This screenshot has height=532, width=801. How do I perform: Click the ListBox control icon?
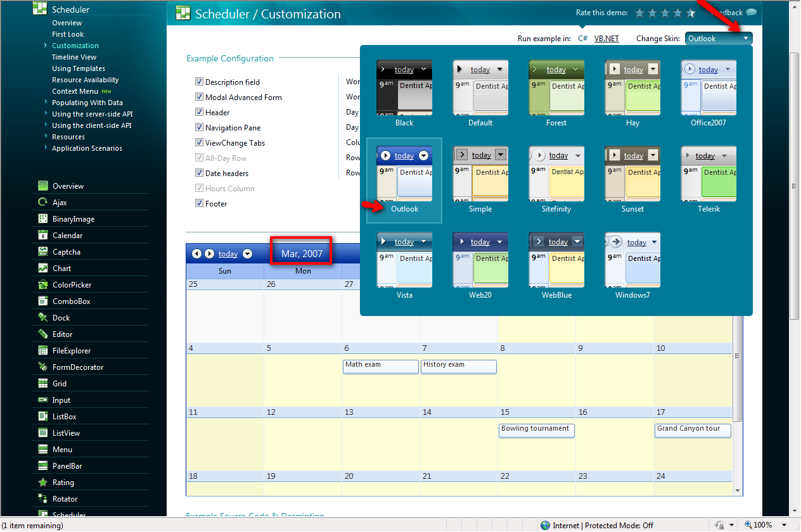tap(43, 417)
